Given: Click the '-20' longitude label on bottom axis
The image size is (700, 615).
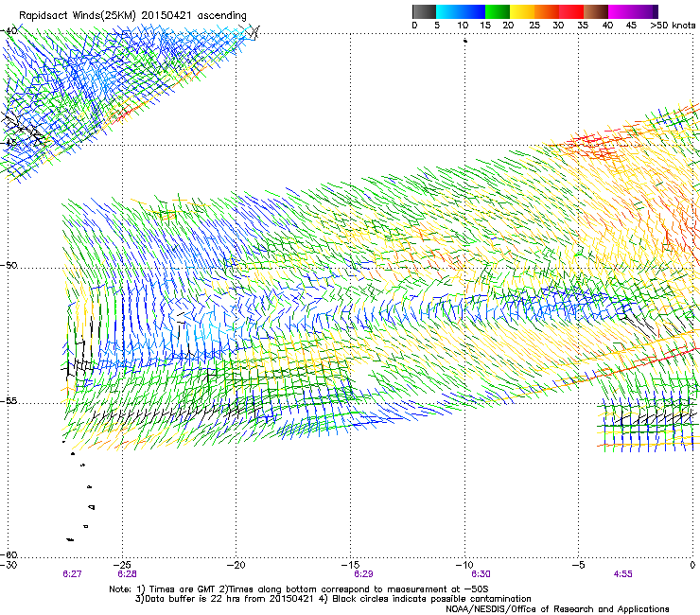Looking at the screenshot, I should click(x=236, y=565).
